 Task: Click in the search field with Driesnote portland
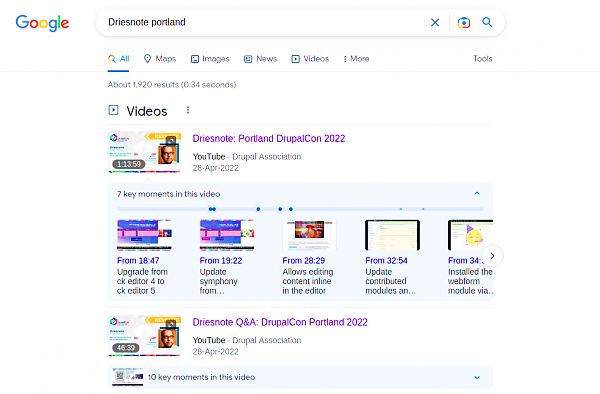[264, 22]
